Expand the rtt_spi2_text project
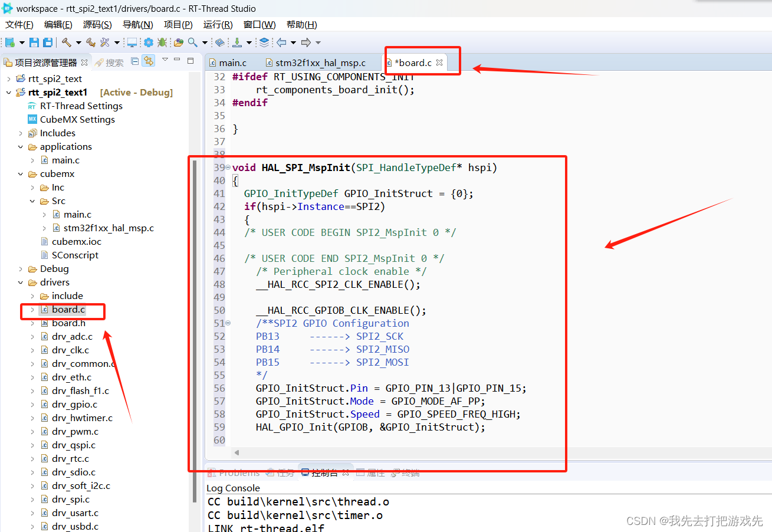The height and width of the screenshot is (532, 772). (9, 79)
